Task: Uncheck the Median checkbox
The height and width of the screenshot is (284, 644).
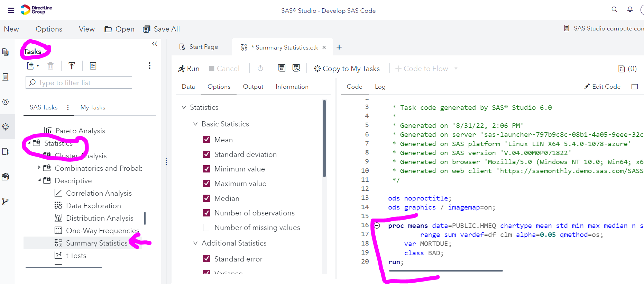Action: (207, 198)
